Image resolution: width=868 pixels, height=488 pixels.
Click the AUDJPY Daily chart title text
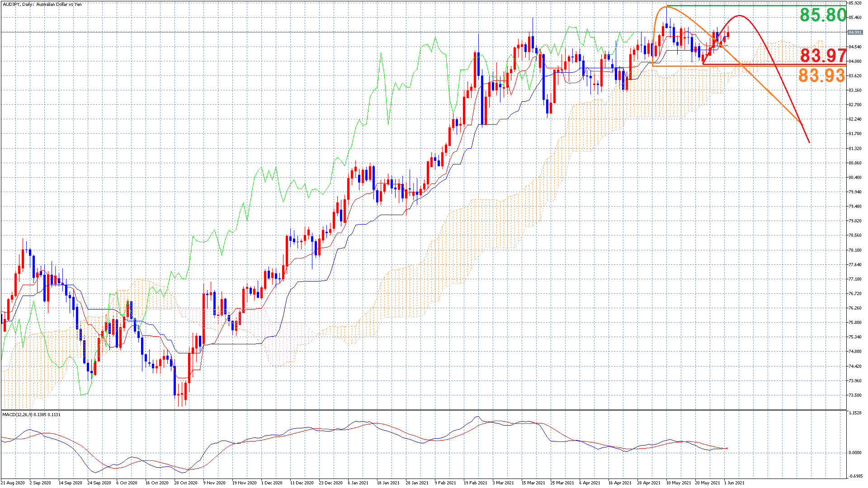point(42,5)
